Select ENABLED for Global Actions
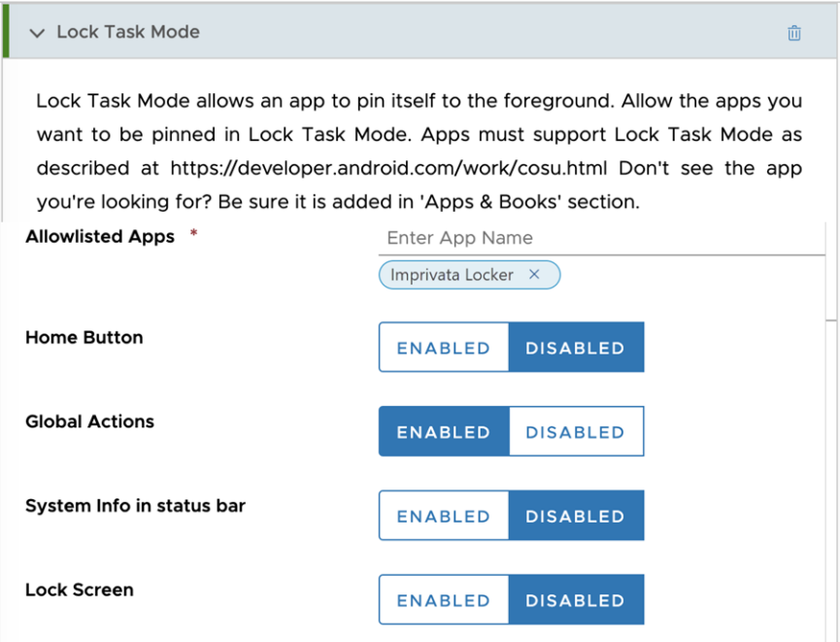Image resolution: width=840 pixels, height=642 pixels. tap(443, 431)
